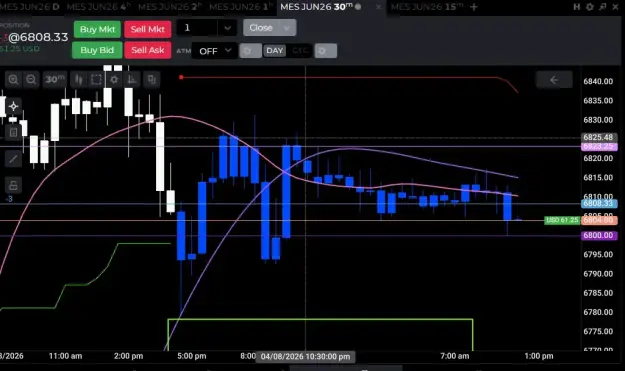
Task: Click the scroll-to-latest arrow button
Action: (554, 80)
